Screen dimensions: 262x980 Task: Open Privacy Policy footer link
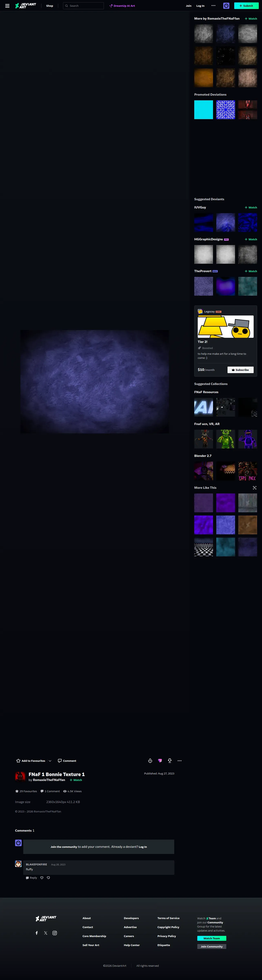pos(167,936)
